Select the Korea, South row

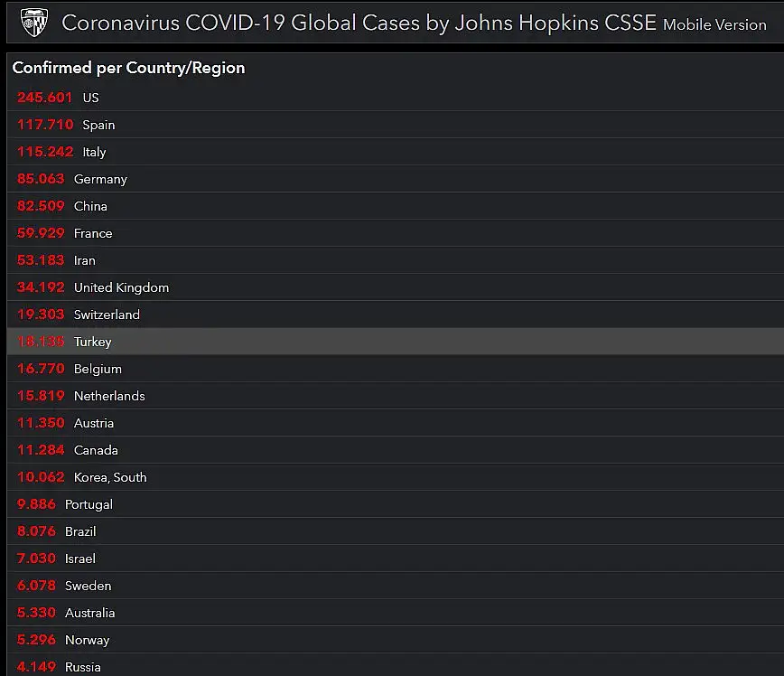click(396, 477)
